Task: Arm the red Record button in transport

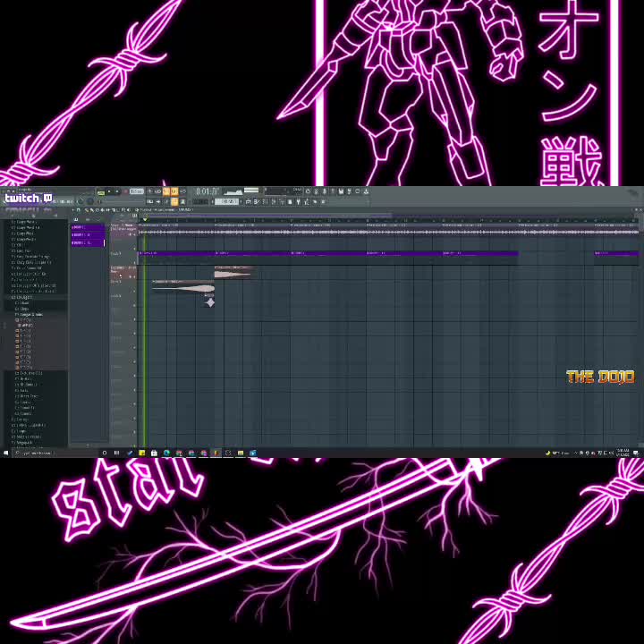Action: 125,191
